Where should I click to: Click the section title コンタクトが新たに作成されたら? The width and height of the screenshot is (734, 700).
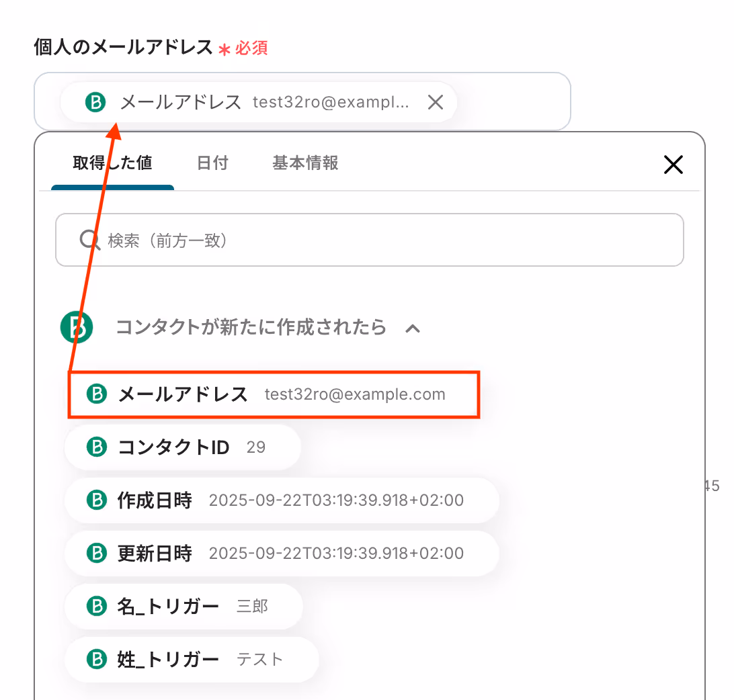251,327
